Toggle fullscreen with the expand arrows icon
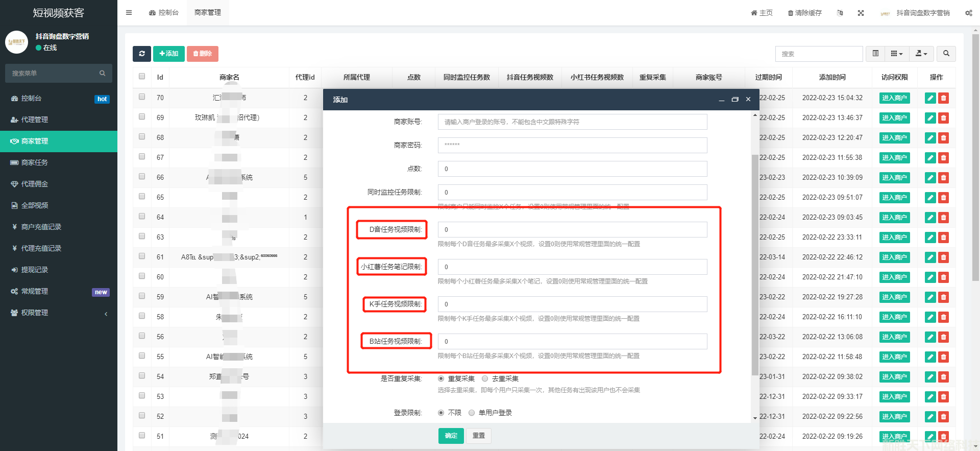This screenshot has width=980, height=451. pyautogui.click(x=861, y=13)
